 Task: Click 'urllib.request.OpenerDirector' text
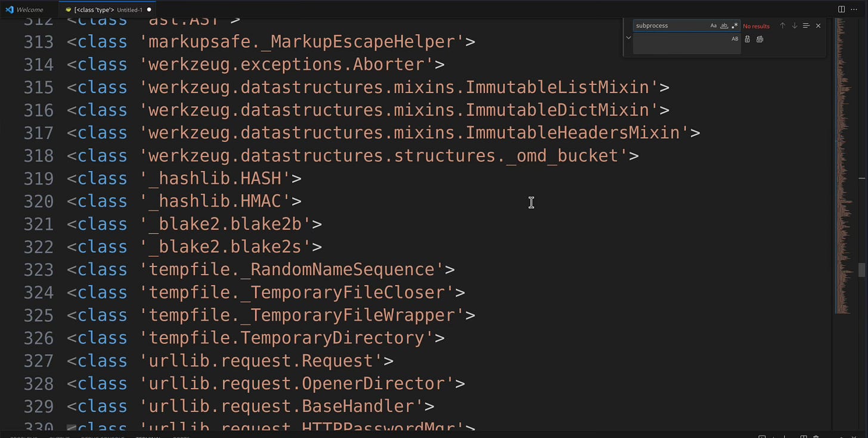pos(297,384)
